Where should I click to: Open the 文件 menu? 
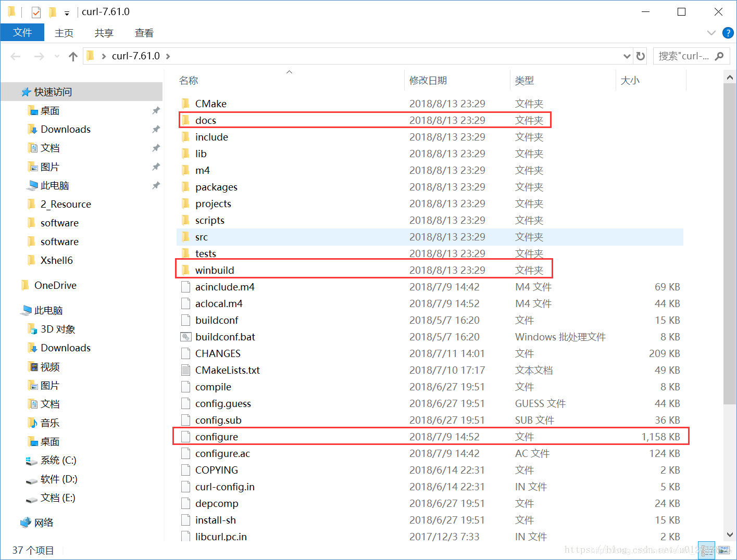point(22,32)
